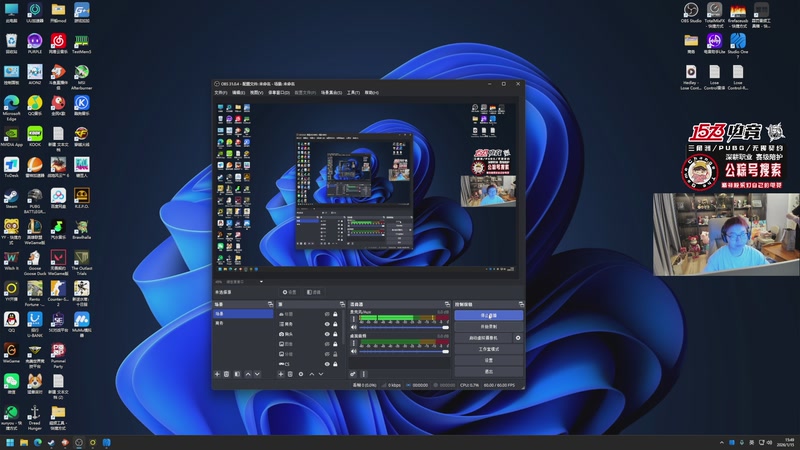Screen dimensions: 800x450
Task: Open 视图(V) menu in OBS
Action: tap(257, 92)
